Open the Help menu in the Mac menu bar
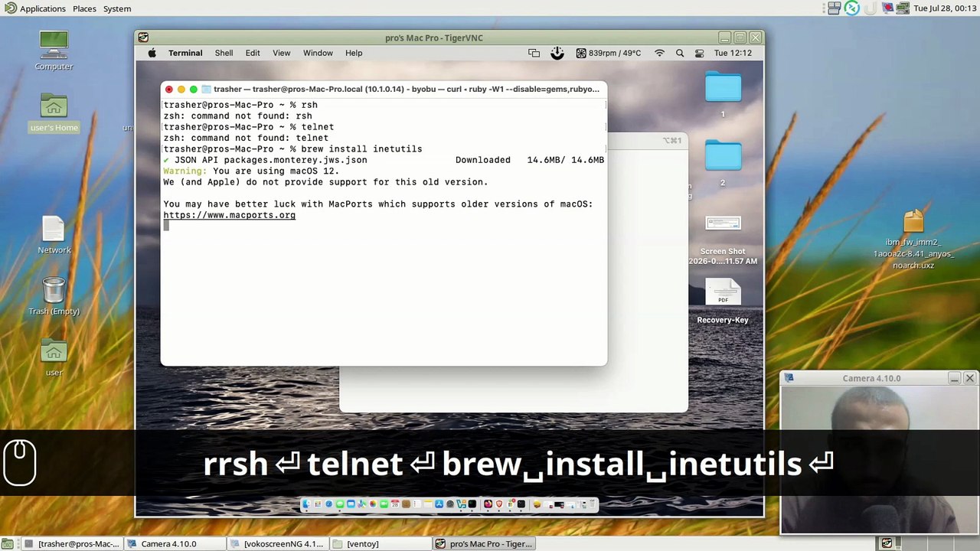Image resolution: width=980 pixels, height=551 pixels. tap(354, 53)
